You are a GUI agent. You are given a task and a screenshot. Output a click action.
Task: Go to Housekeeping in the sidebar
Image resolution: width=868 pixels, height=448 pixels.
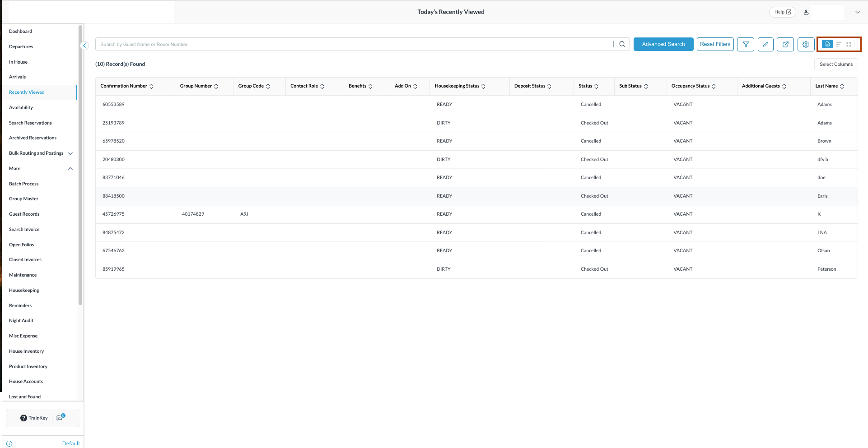(x=24, y=290)
